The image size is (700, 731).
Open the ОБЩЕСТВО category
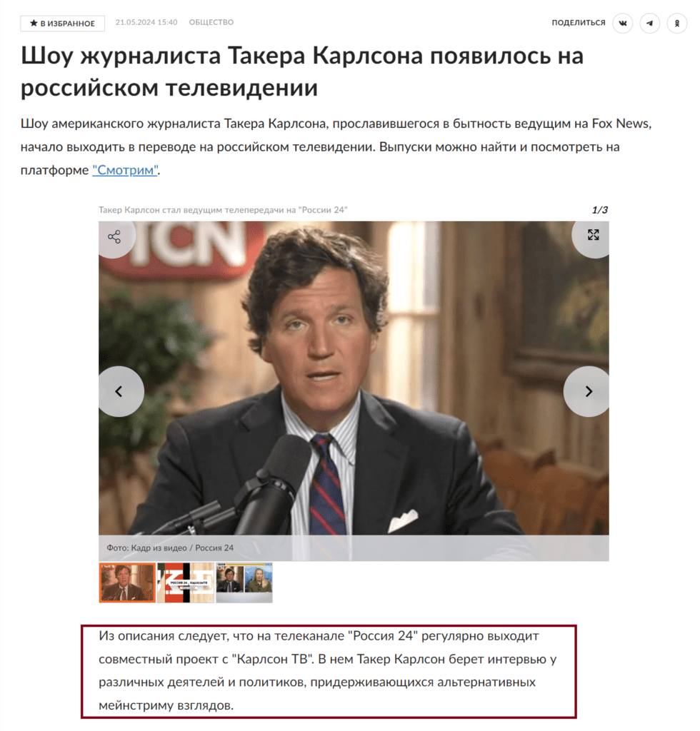tap(211, 22)
